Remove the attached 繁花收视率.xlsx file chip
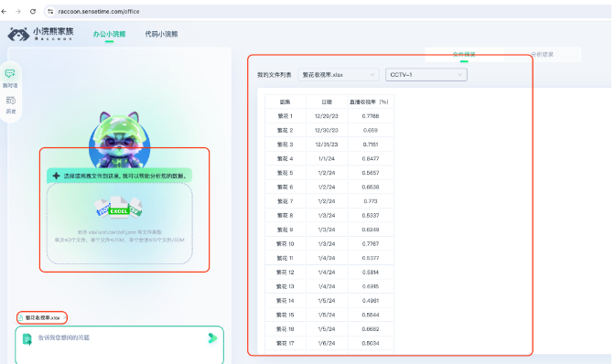This screenshot has width=615, height=364. click(x=65, y=317)
